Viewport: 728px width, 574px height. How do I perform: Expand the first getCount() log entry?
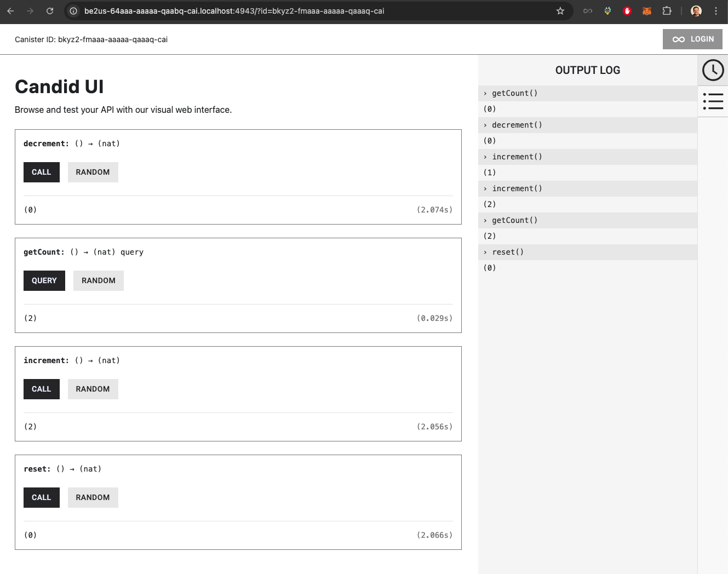tap(514, 93)
